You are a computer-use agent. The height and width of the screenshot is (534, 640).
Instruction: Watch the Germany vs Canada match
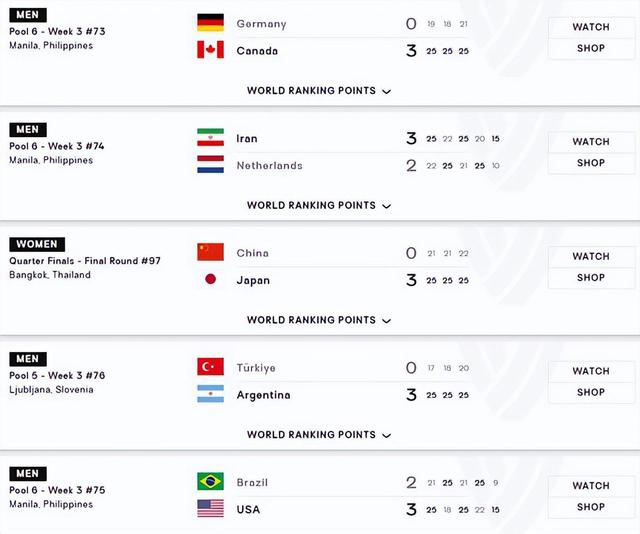(x=591, y=27)
